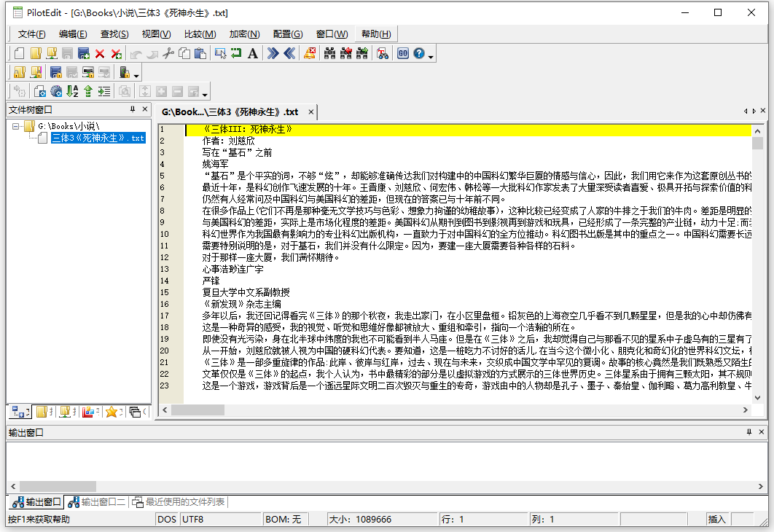Open the 视图(V) menu
The image size is (774, 532).
(x=156, y=34)
